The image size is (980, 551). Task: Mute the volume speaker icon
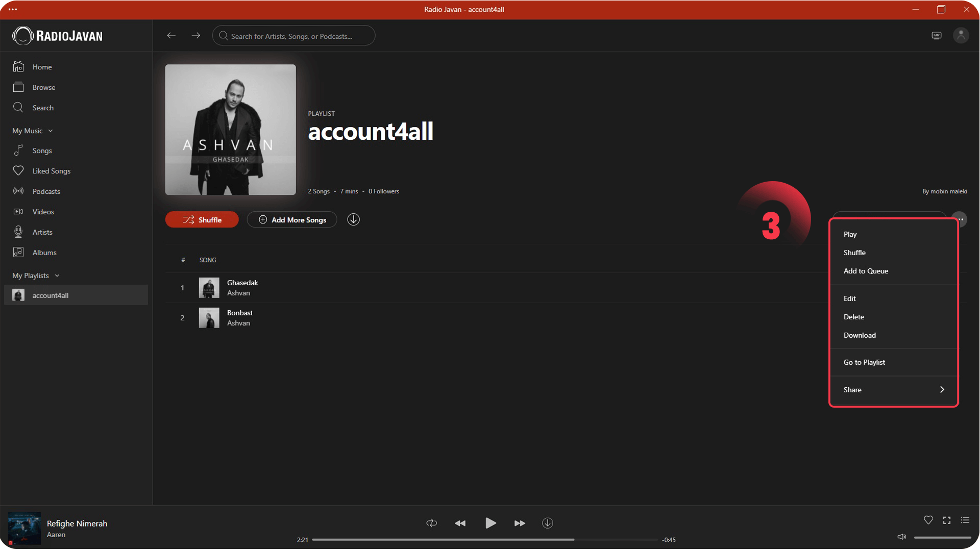point(901,537)
